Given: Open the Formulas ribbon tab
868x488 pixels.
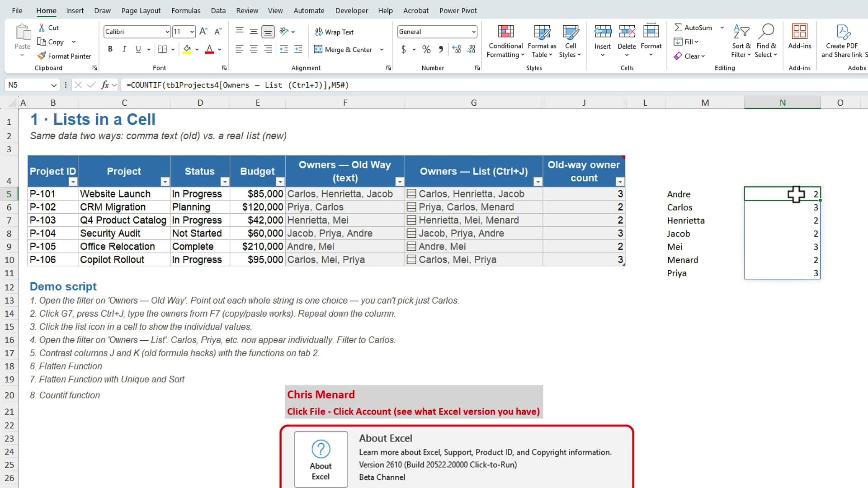Looking at the screenshot, I should (x=186, y=10).
